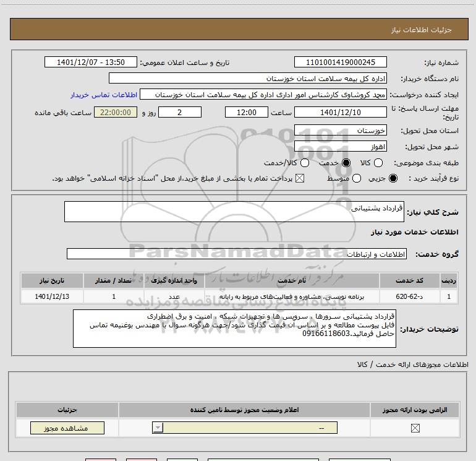Image resolution: width=476 pixels, height=461 pixels.
Task: Open the اطلاعات تماس خریدار link
Action: pyautogui.click(x=104, y=95)
